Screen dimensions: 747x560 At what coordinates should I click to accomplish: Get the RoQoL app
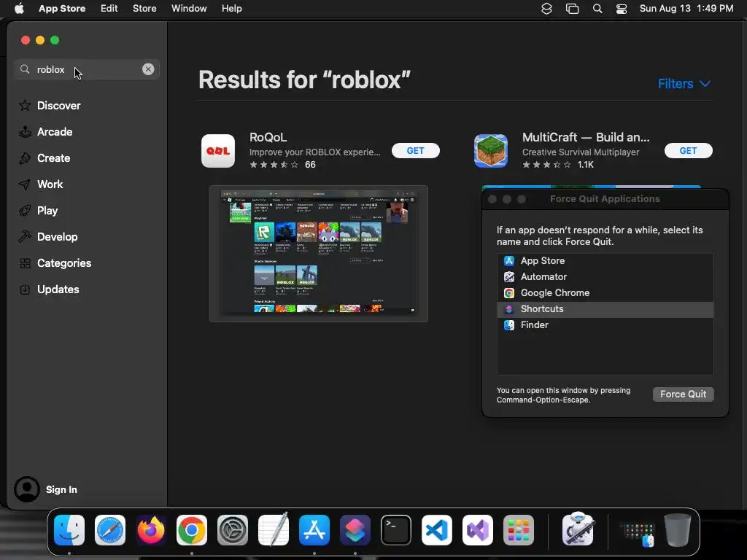tap(415, 150)
